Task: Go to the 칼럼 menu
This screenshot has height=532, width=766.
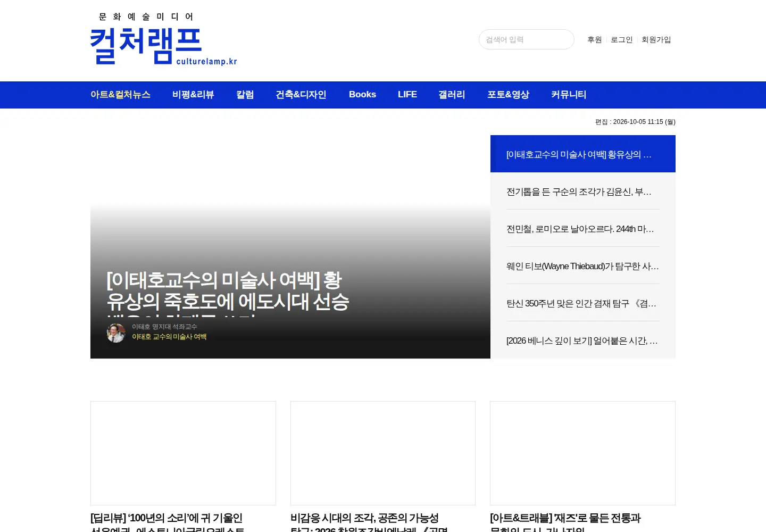Action: pos(245,95)
